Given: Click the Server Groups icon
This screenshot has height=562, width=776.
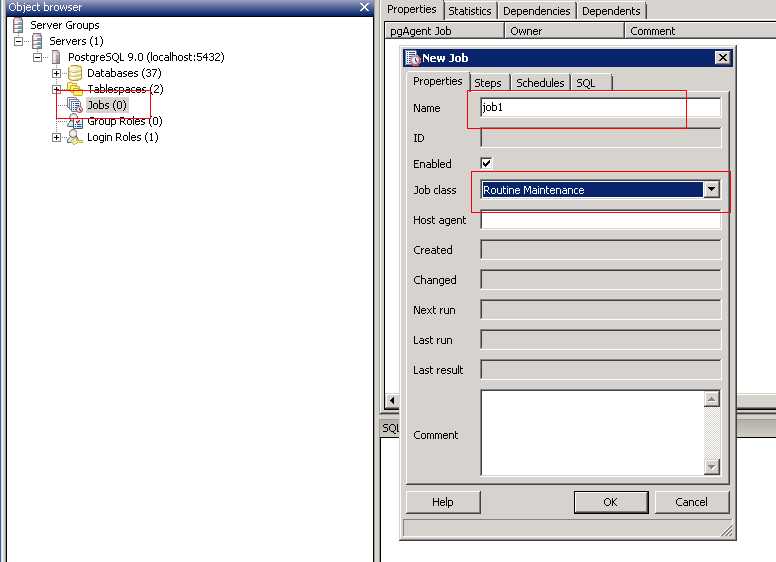Looking at the screenshot, I should point(18,25).
